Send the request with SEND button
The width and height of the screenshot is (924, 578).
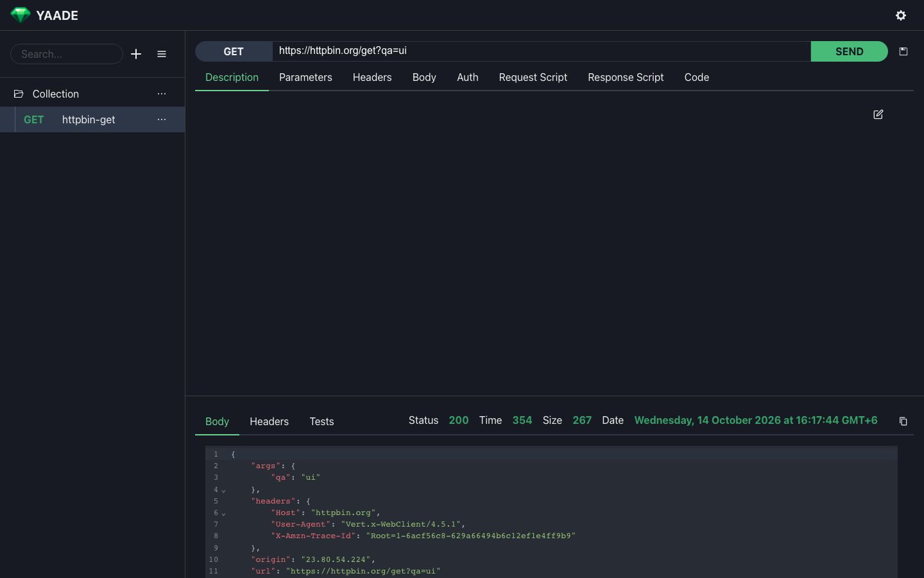850,51
